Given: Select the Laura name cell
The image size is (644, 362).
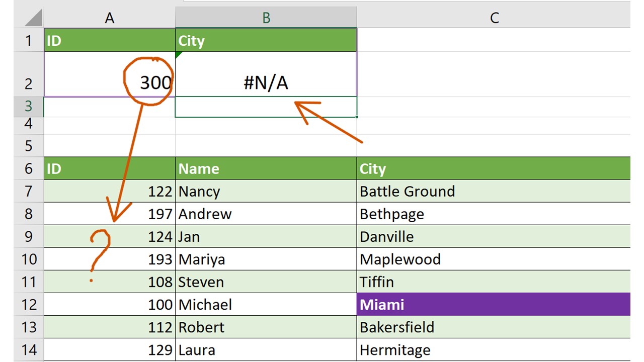Looking at the screenshot, I should [266, 349].
